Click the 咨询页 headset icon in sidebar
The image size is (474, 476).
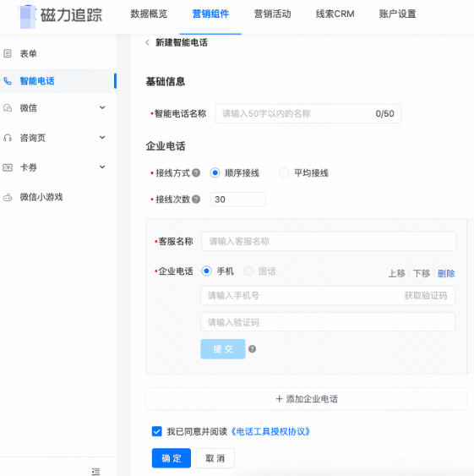[8, 138]
